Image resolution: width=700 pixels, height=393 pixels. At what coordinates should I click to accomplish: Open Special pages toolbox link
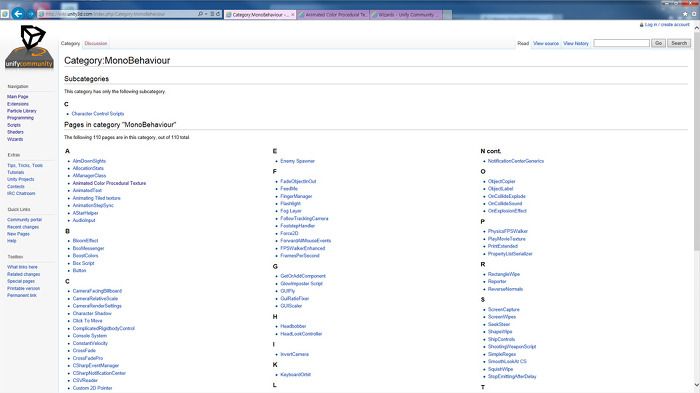click(x=21, y=281)
